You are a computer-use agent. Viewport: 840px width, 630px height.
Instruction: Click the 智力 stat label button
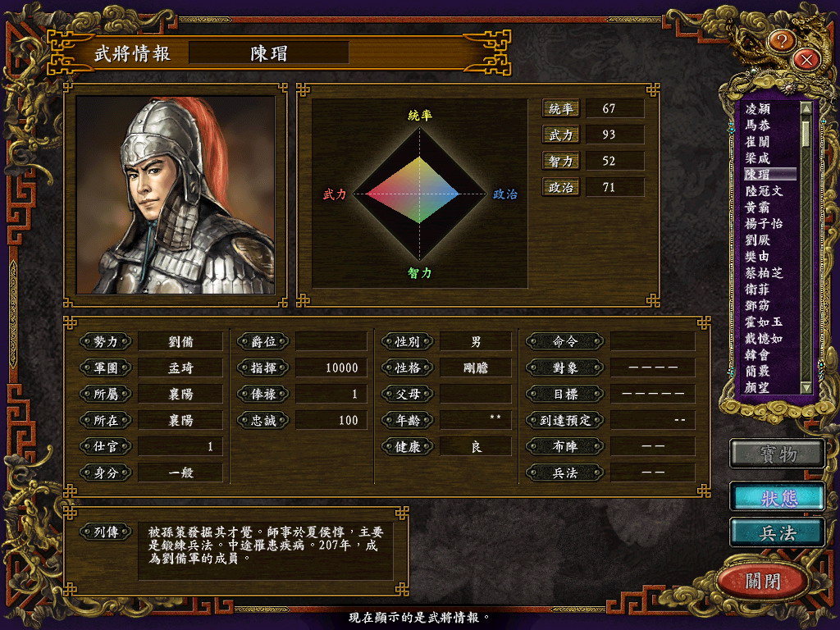[560, 161]
